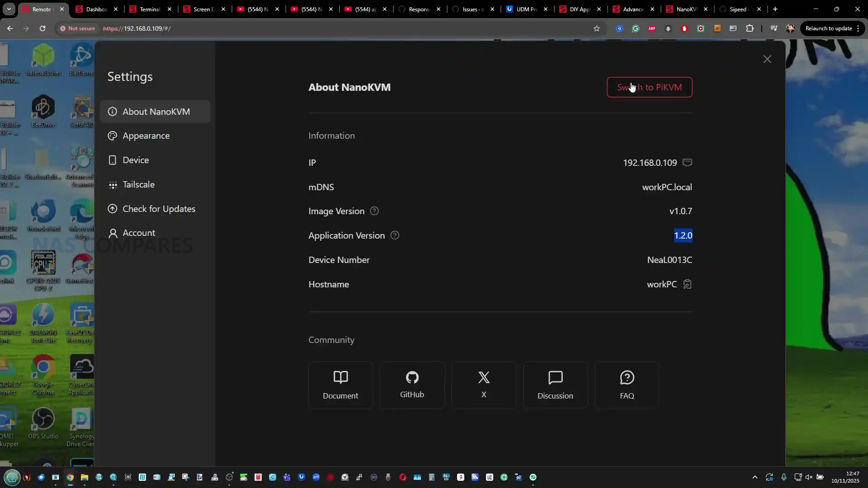Image resolution: width=868 pixels, height=488 pixels.
Task: Open the GitHub community link
Action: [412, 385]
